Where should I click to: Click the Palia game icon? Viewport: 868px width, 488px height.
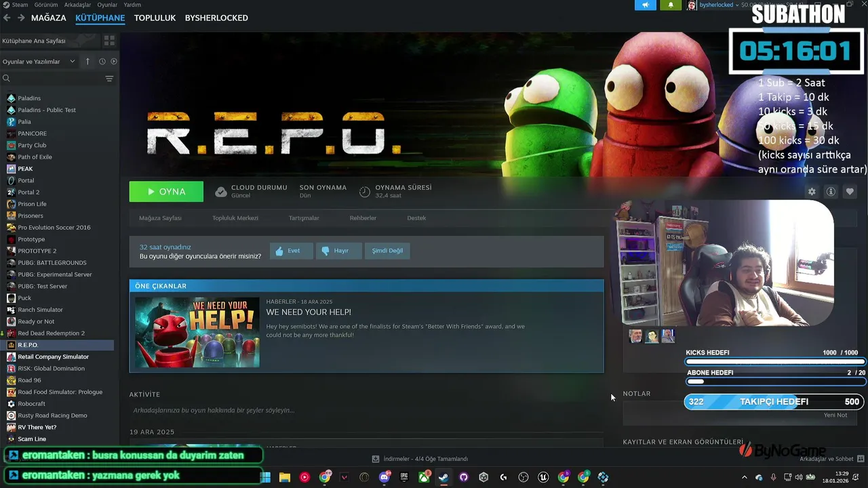point(11,122)
